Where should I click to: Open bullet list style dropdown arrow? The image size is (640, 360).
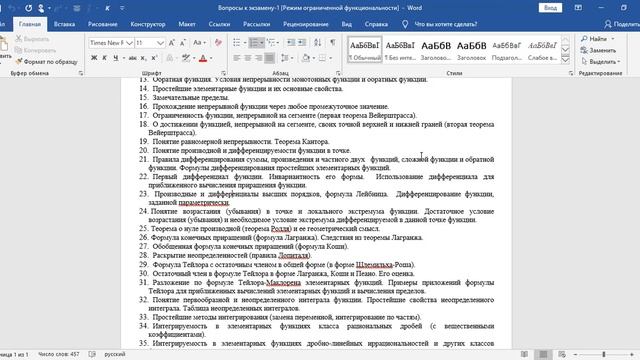pos(245,42)
